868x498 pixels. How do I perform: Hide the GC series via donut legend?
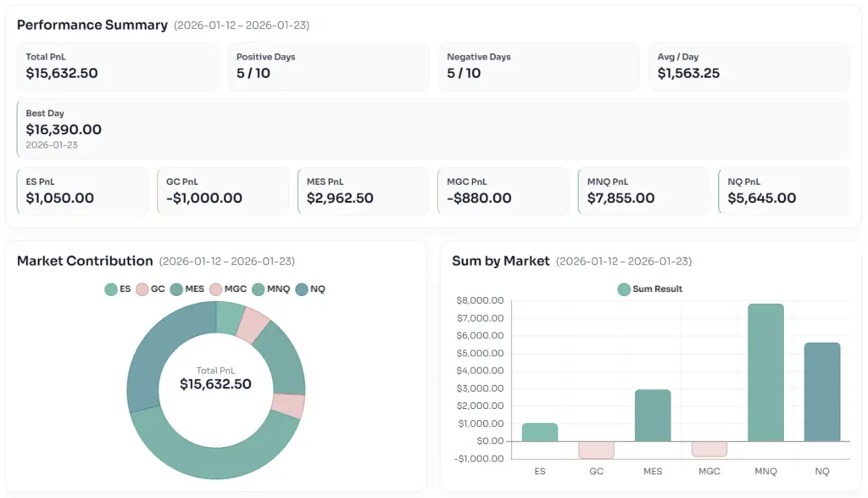click(150, 289)
